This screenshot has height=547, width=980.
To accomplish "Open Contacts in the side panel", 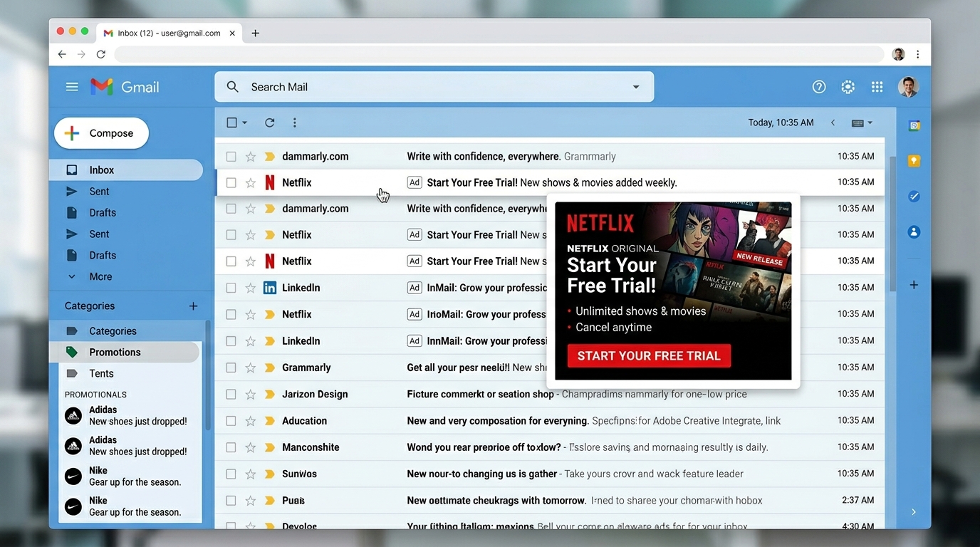I will pos(914,232).
